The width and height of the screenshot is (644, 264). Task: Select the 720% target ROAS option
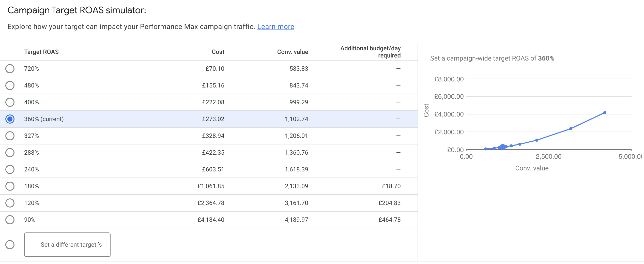point(10,68)
